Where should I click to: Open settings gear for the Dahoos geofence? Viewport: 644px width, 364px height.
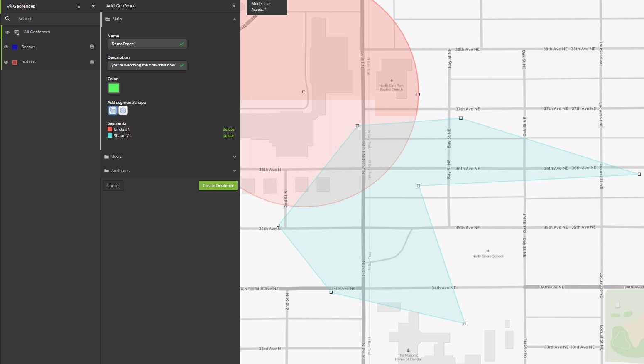92,47
